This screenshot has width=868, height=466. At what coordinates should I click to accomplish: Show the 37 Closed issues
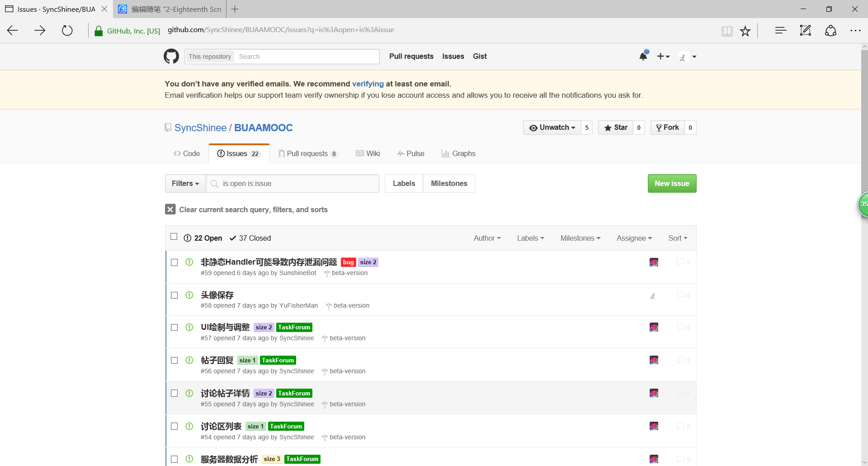[250, 238]
